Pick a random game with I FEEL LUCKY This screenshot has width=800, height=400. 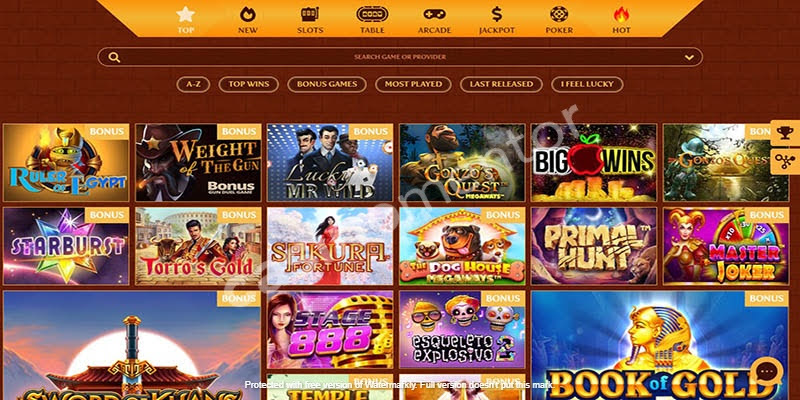pyautogui.click(x=587, y=84)
